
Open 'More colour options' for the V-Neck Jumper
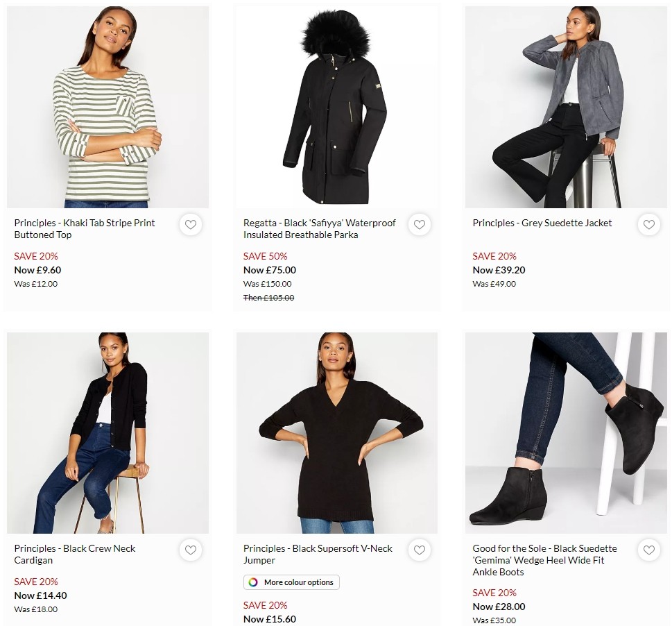coord(291,582)
